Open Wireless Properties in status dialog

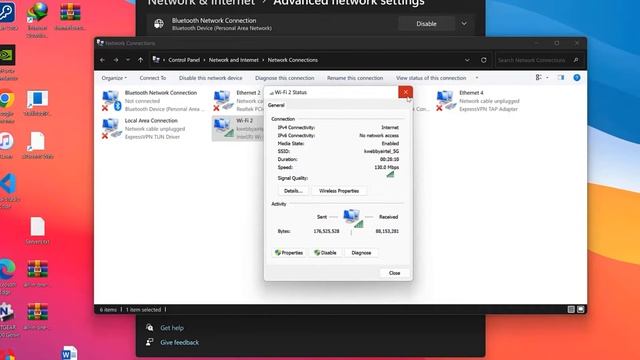339,191
